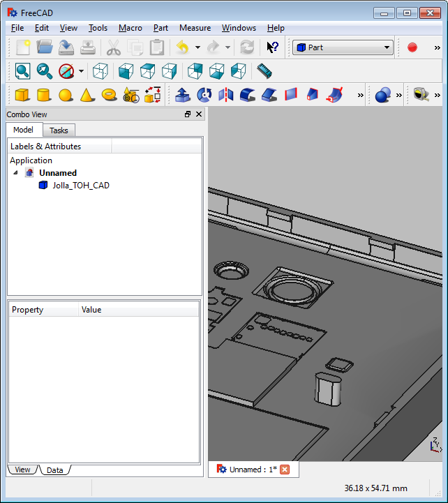Viewport: 448px width, 503px height.
Task: Click the Chamfer tool icon
Action: coord(269,95)
